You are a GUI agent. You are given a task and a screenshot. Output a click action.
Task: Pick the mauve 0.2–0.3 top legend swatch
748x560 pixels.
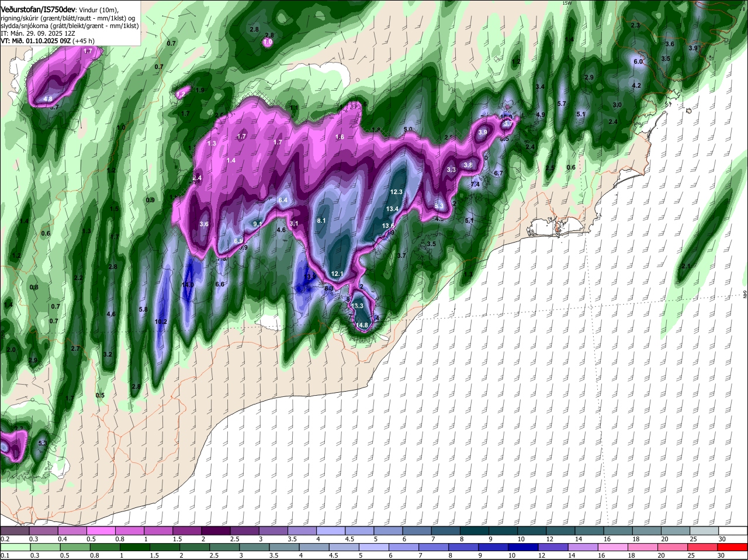[15, 530]
